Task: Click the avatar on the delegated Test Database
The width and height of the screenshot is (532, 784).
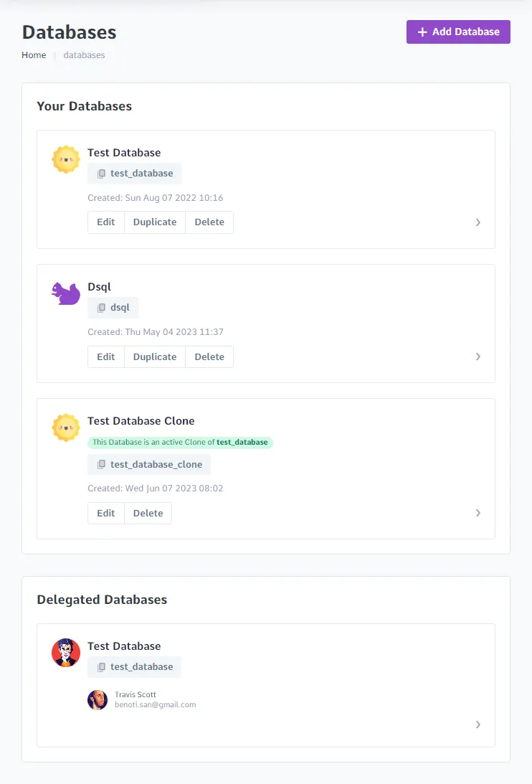Action: 66,652
